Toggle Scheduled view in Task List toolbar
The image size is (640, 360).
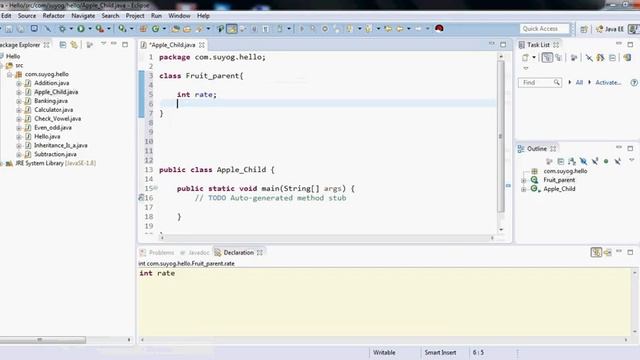coord(558,58)
